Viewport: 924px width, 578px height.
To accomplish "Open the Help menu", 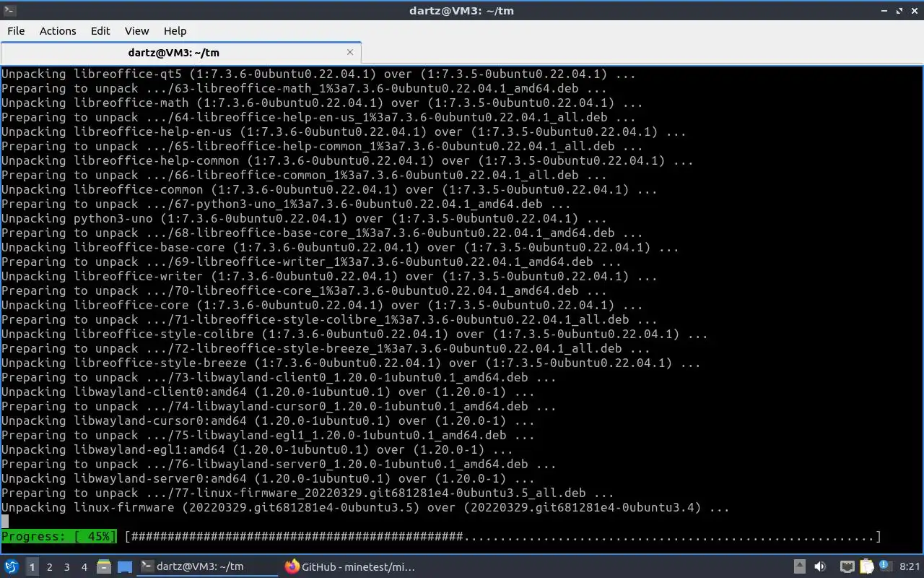I will tap(175, 30).
